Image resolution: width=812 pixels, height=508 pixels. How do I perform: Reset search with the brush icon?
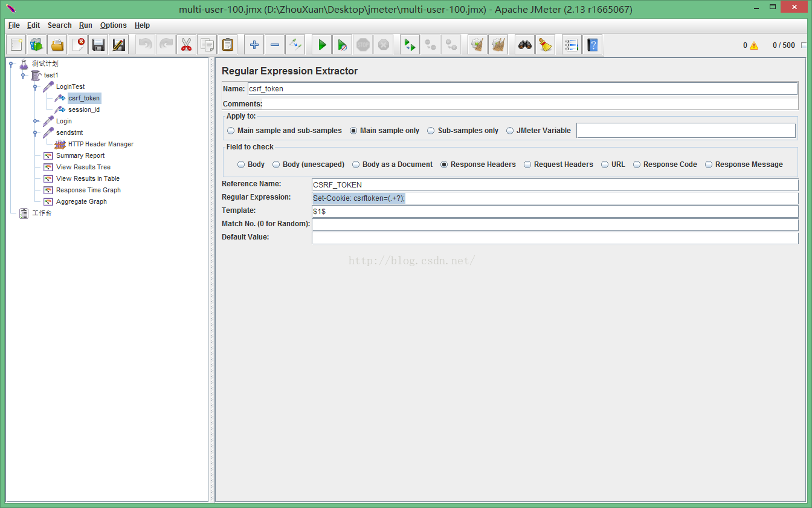point(546,45)
